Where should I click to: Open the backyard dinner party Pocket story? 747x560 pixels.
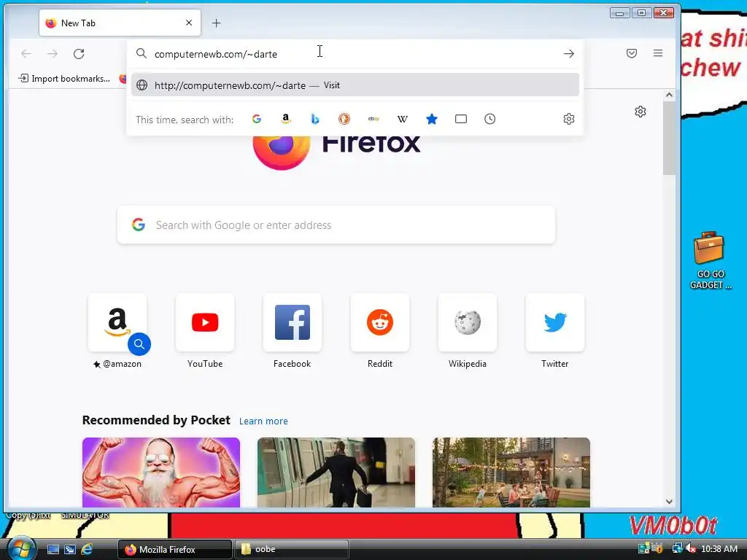pyautogui.click(x=511, y=472)
